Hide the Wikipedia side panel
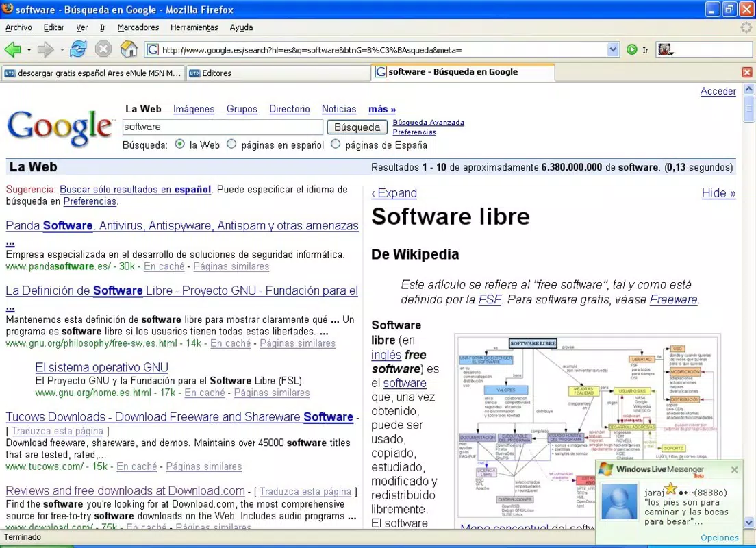Viewport: 756px width, 548px height. pos(718,193)
